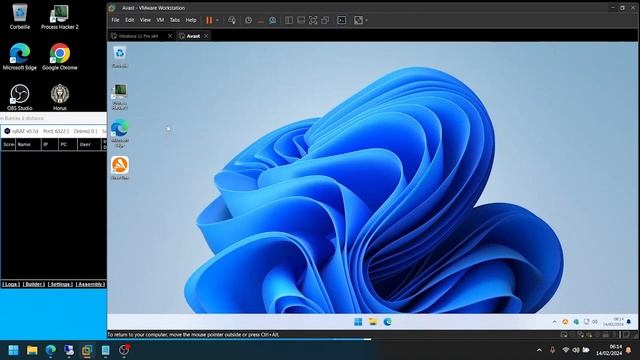Viewport: 640px width, 360px height.
Task: Expand the stretch guest dropdown arrow
Action: tap(367, 20)
